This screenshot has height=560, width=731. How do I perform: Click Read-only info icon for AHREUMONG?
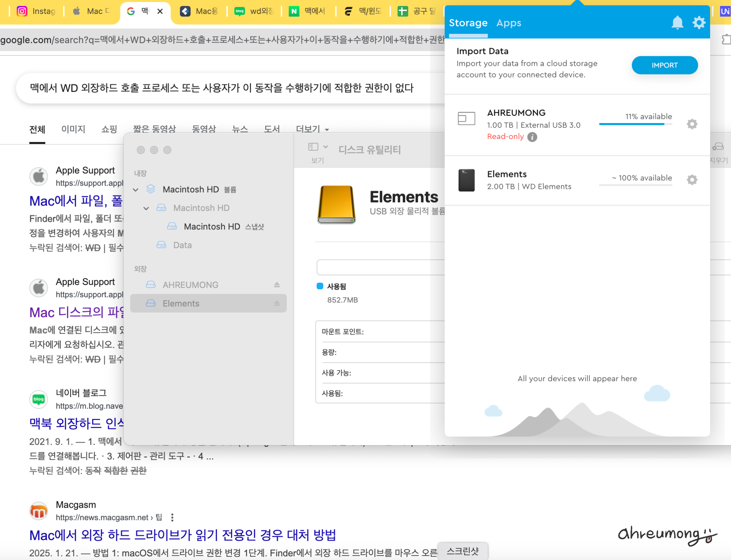coord(532,137)
